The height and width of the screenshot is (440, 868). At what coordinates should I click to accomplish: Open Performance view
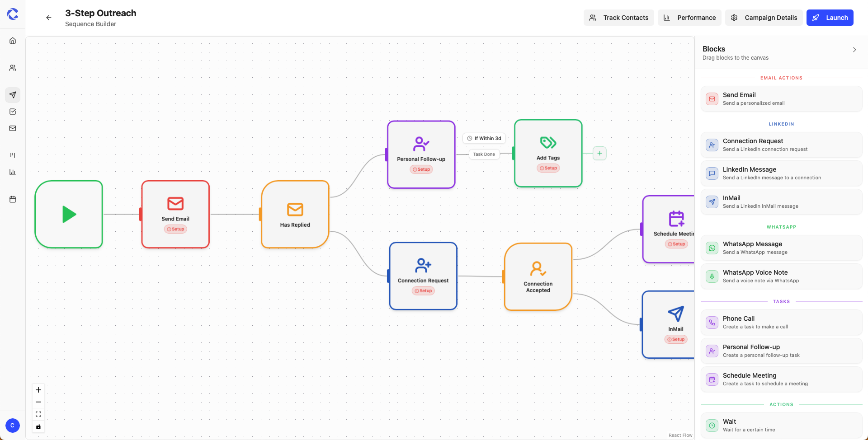(x=689, y=18)
